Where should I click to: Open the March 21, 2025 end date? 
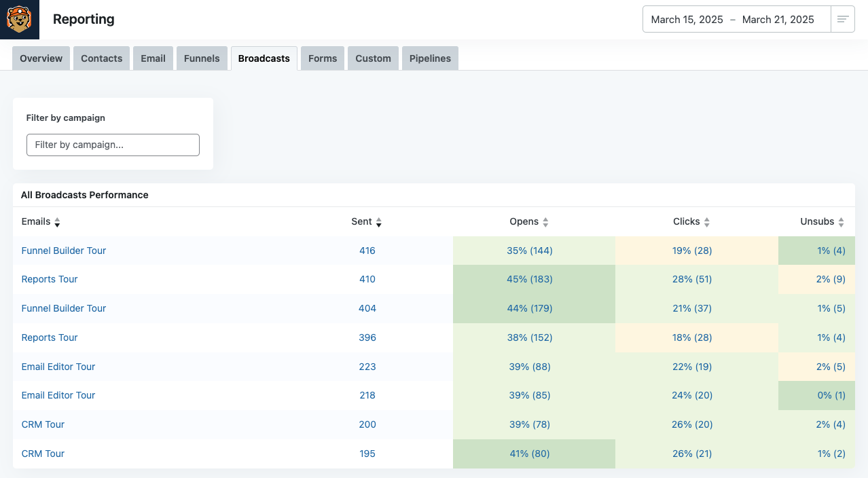778,20
